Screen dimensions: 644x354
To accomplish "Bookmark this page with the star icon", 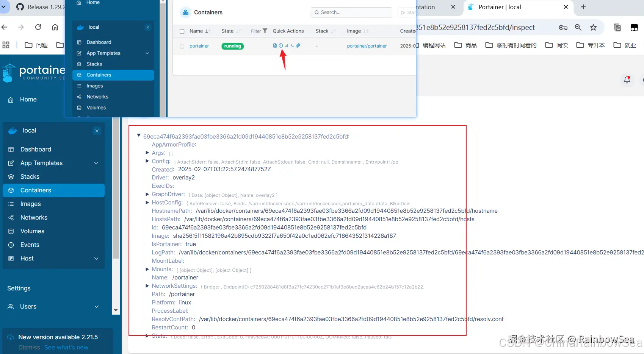I will point(593,27).
